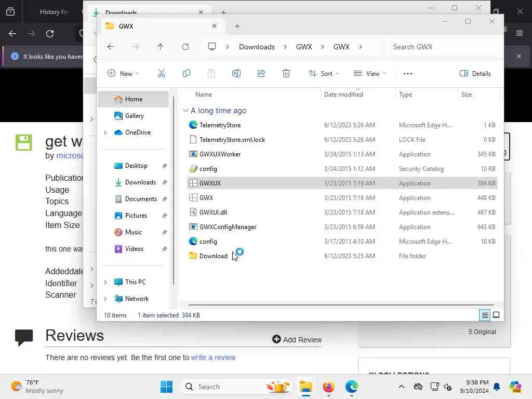
Task: Click the first GWX breadcrumb segment
Action: click(304, 47)
